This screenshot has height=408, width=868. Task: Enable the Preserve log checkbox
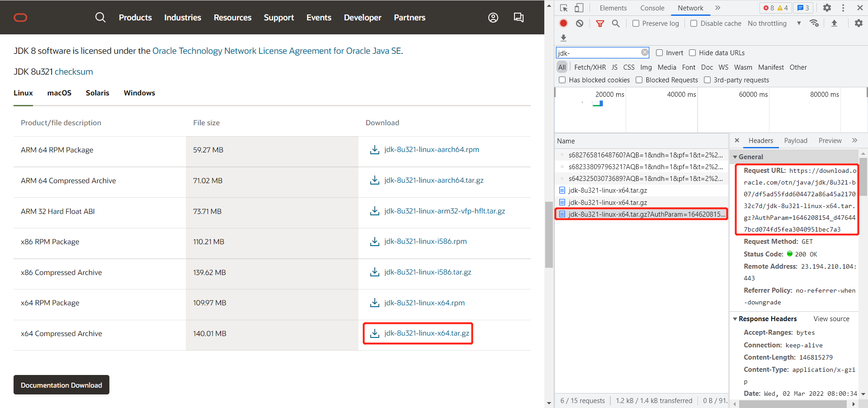(x=636, y=23)
